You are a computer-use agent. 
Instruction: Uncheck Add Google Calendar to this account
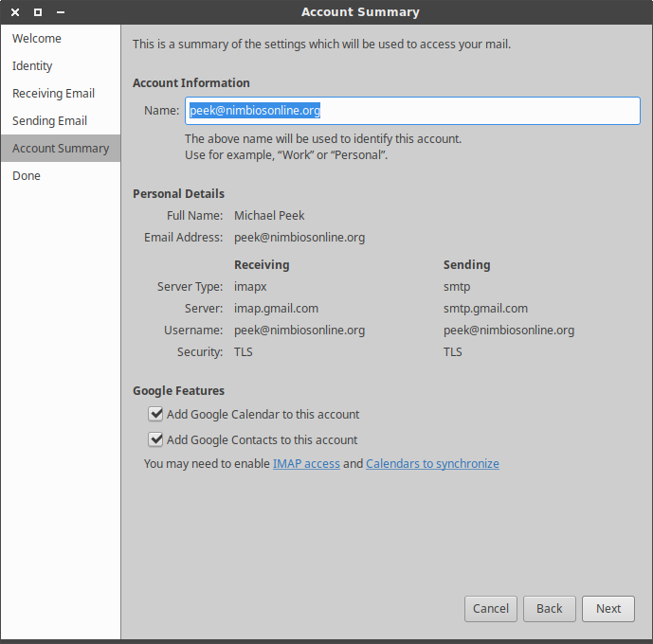tap(155, 414)
